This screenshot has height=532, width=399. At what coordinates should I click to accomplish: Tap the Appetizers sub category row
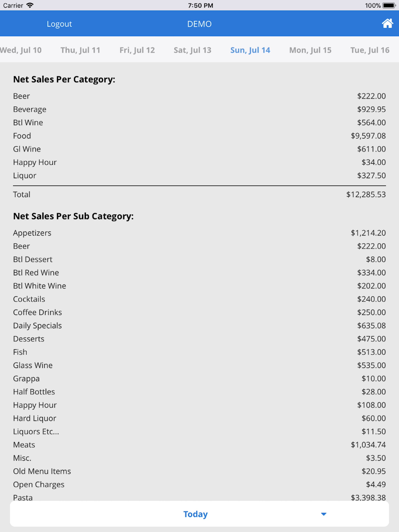199,233
